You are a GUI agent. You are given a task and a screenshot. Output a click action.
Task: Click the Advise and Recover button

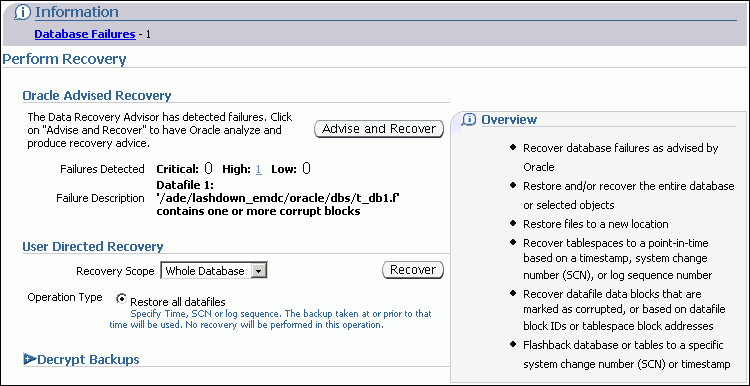tap(379, 129)
